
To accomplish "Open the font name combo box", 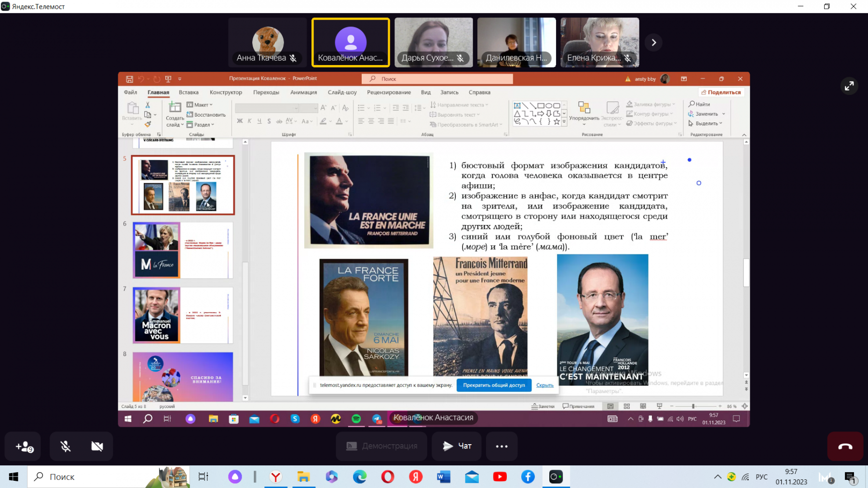I will tap(267, 108).
